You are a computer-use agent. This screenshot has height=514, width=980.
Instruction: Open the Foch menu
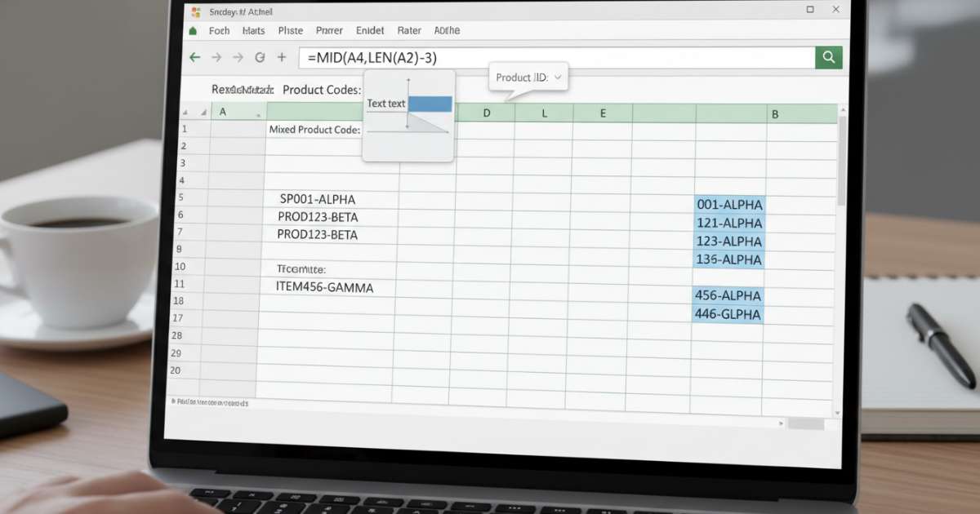coord(219,30)
